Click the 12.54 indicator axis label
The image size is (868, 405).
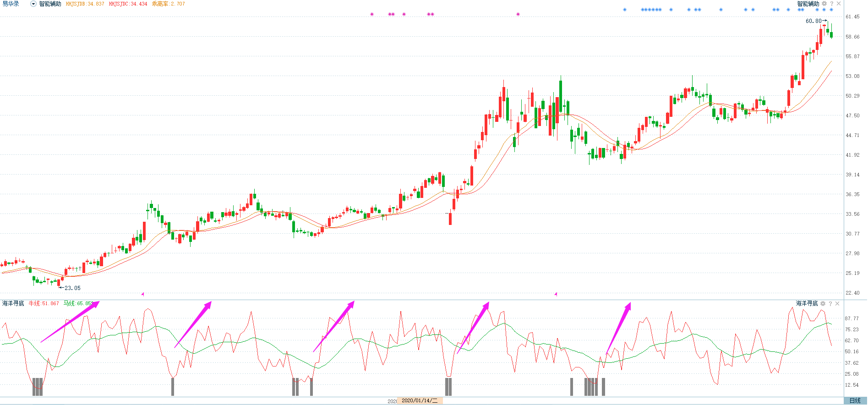pos(852,385)
